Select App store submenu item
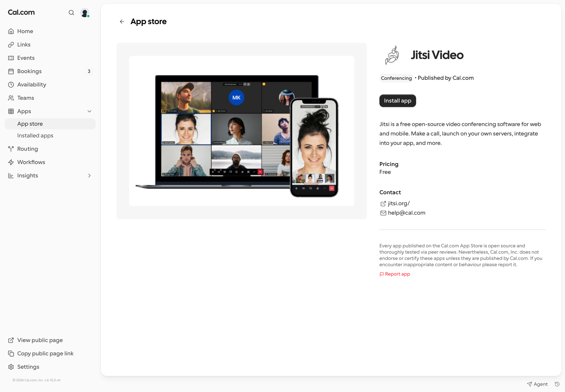 point(50,124)
